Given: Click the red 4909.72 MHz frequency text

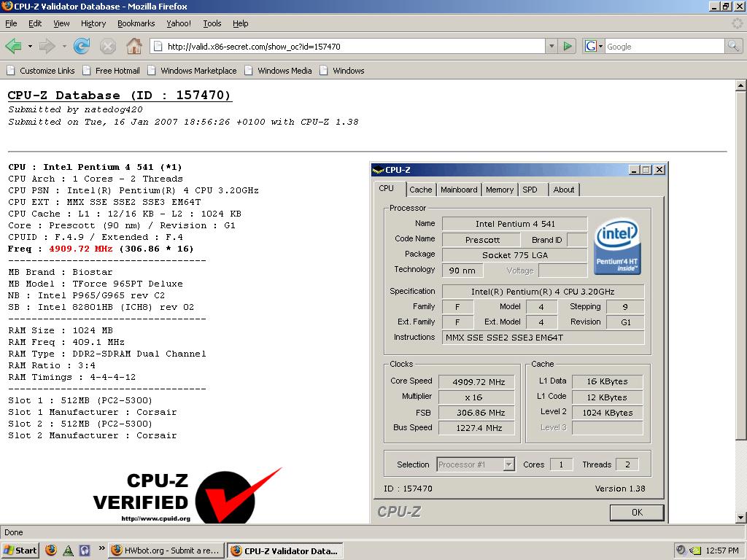Looking at the screenshot, I should (80, 249).
